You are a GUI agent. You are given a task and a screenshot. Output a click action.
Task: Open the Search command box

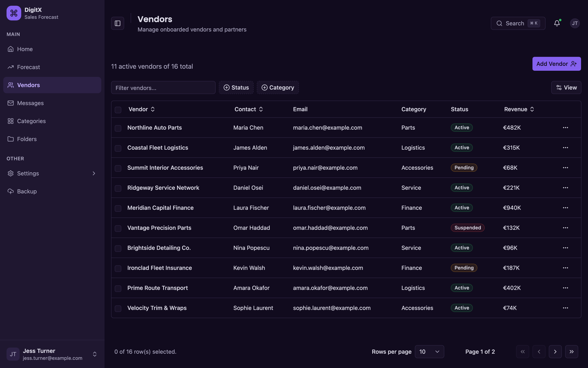pyautogui.click(x=518, y=23)
